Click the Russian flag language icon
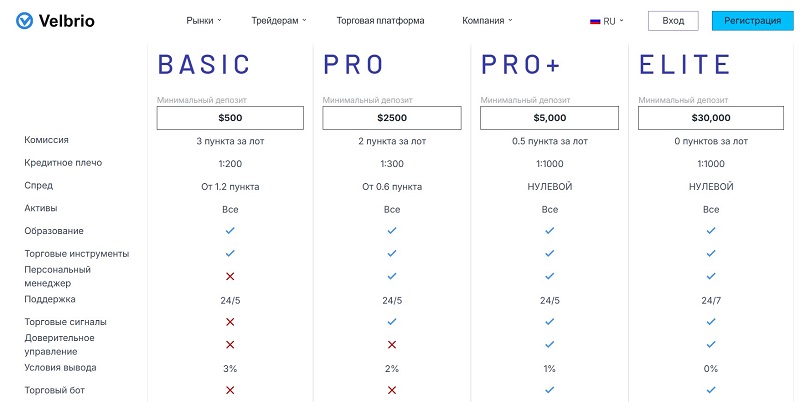The width and height of the screenshot is (800, 402). point(595,21)
